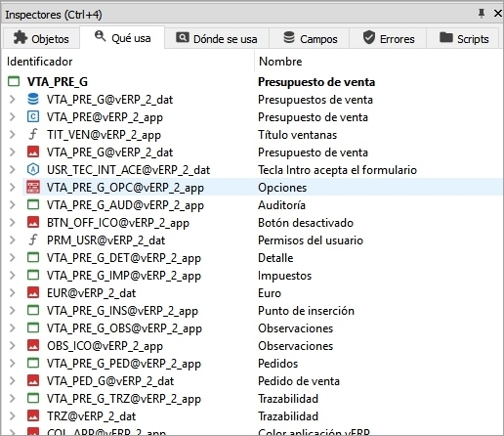Click the picture icon beside EUR@vERP_2_dat
The width and height of the screenshot is (504, 436).
pyautogui.click(x=33, y=292)
